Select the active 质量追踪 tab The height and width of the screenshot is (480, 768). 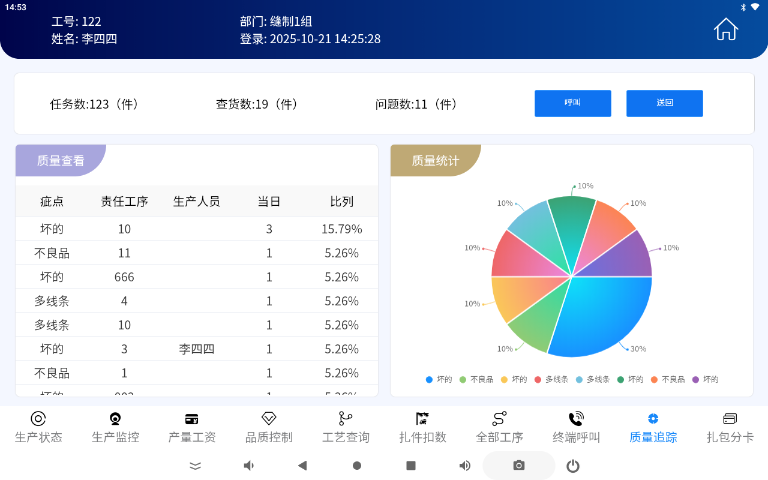click(653, 427)
